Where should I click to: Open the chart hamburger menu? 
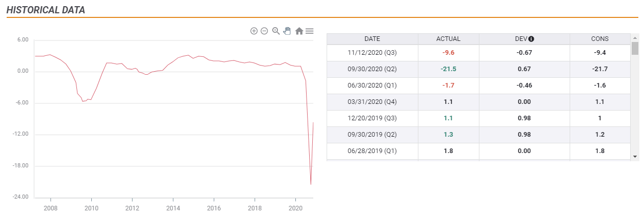point(310,31)
